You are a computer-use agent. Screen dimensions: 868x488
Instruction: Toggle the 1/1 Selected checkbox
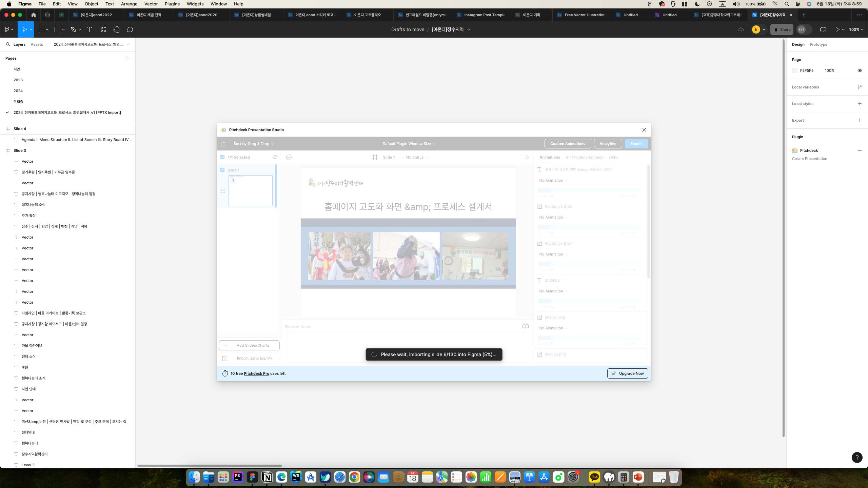tap(222, 157)
